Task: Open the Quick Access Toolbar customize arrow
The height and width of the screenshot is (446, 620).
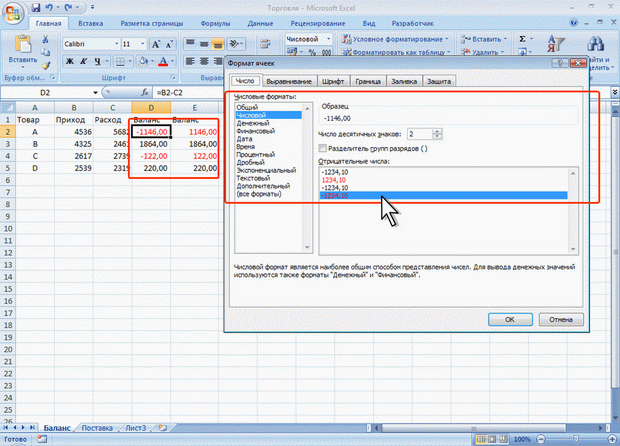Action: tap(92, 7)
